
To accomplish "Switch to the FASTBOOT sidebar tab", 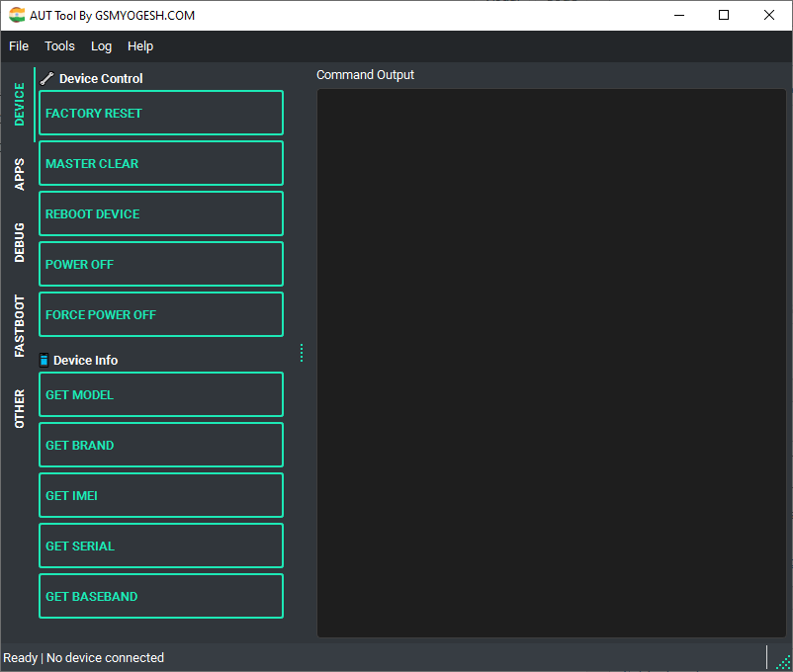I will pos(19,323).
